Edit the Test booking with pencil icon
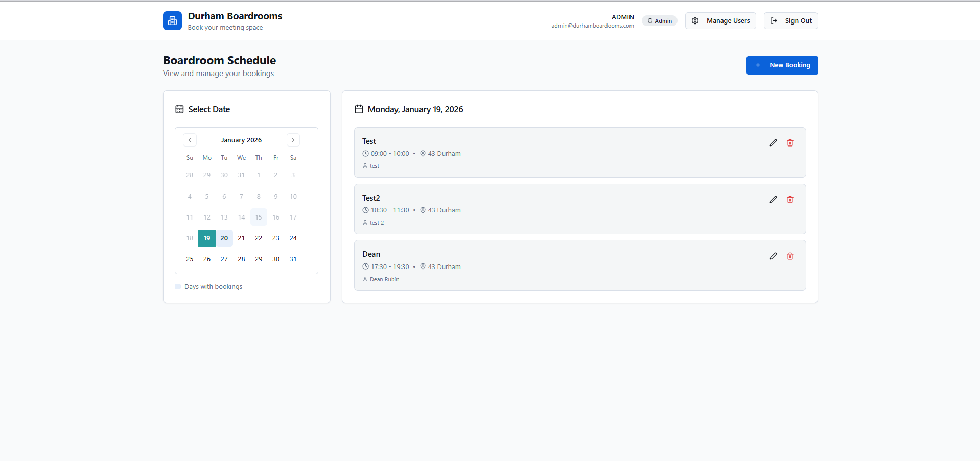 tap(773, 143)
